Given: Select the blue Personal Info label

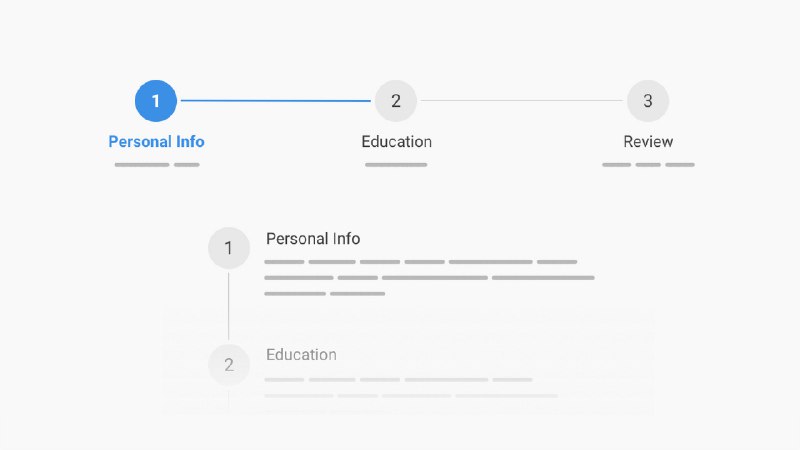Looking at the screenshot, I should click(x=156, y=141).
